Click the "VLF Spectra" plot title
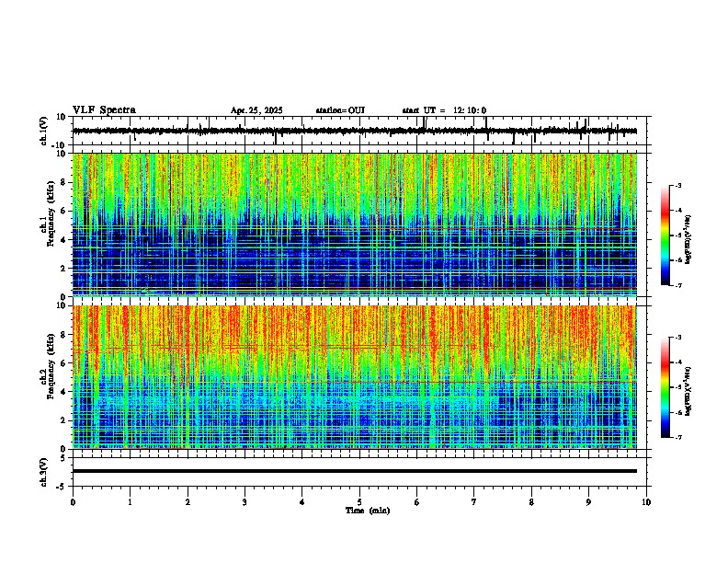This screenshot has width=728, height=563. pos(104,110)
